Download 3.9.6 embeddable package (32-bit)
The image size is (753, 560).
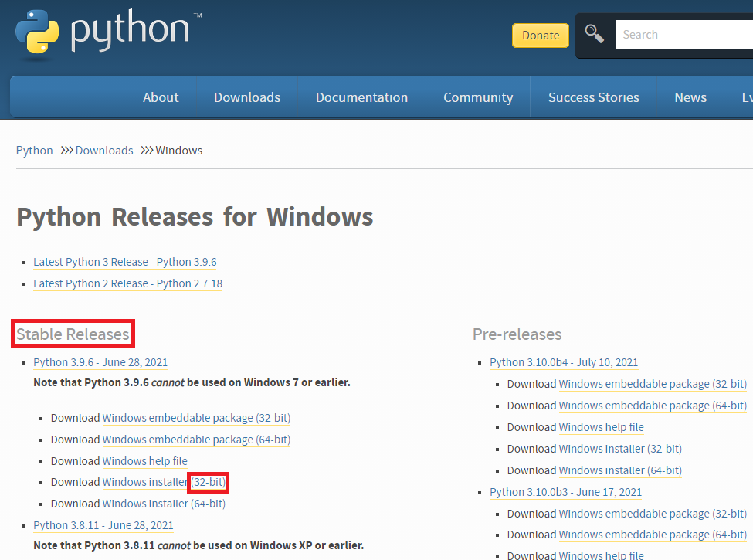click(x=196, y=418)
